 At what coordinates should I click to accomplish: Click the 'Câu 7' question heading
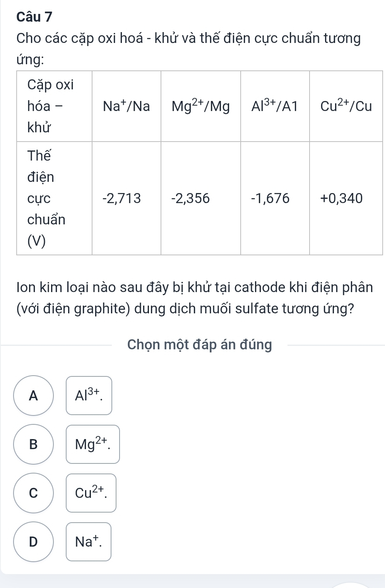coord(34,17)
